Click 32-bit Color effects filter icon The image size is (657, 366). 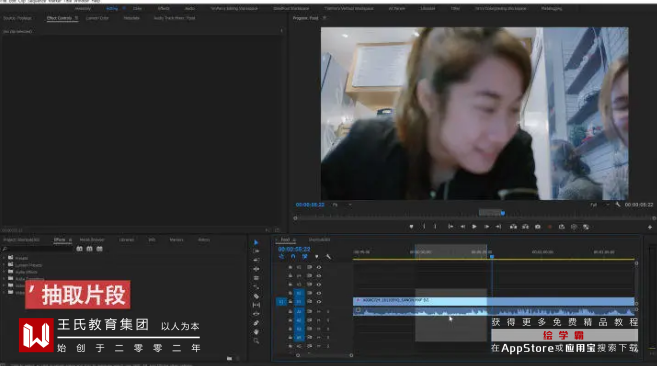[89, 249]
